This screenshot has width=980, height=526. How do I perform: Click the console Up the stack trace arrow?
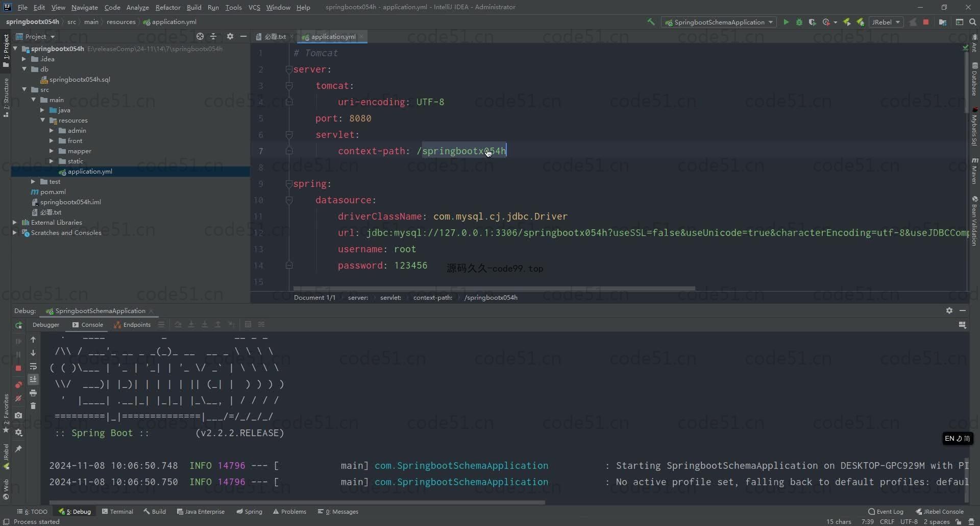(33, 340)
